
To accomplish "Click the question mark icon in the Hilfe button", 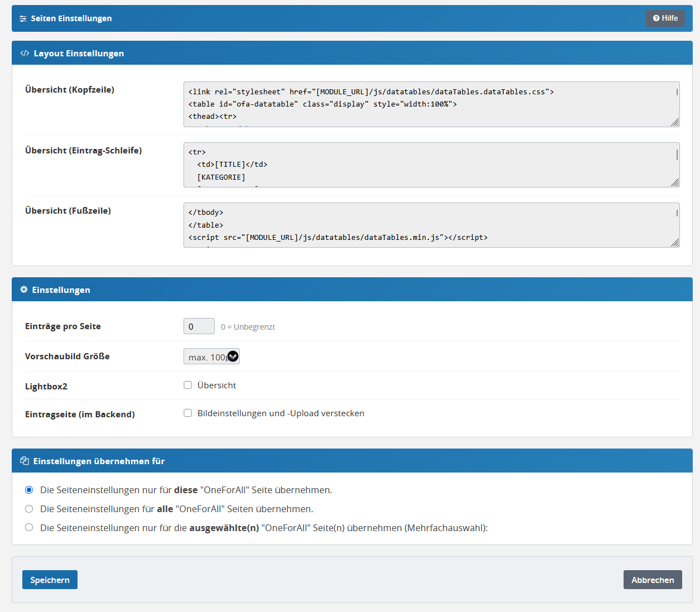I will 656,18.
